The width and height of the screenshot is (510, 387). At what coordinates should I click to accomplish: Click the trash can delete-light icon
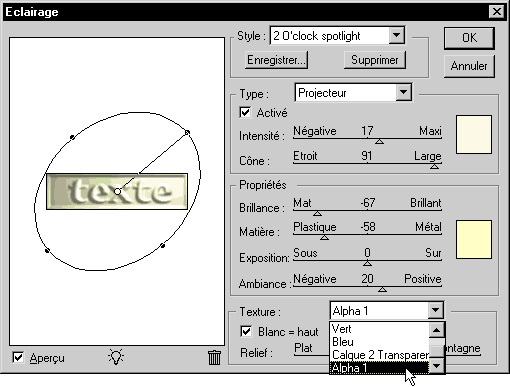[214, 357]
